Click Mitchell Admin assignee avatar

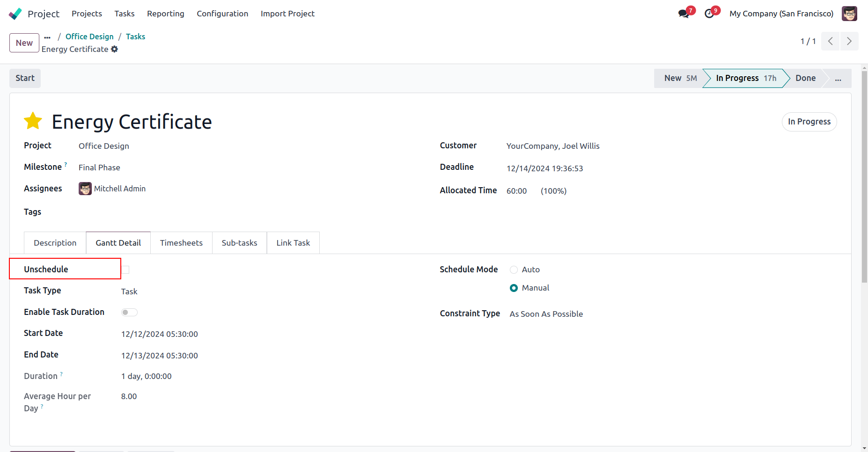tap(85, 189)
